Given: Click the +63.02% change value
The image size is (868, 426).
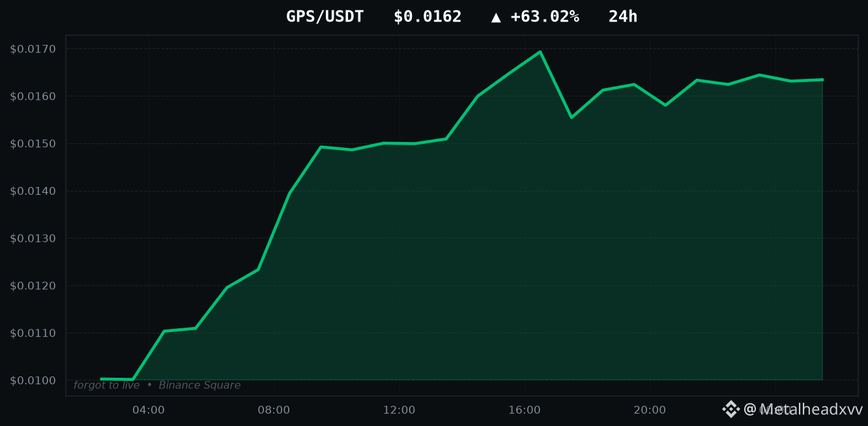Looking at the screenshot, I should tap(545, 17).
